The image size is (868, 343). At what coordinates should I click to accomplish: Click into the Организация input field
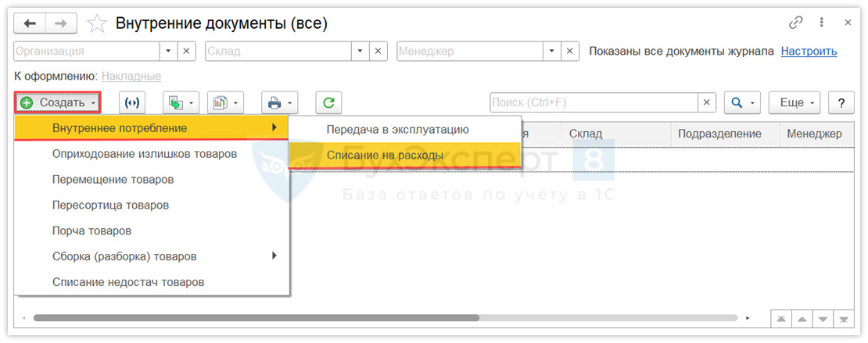tap(87, 51)
